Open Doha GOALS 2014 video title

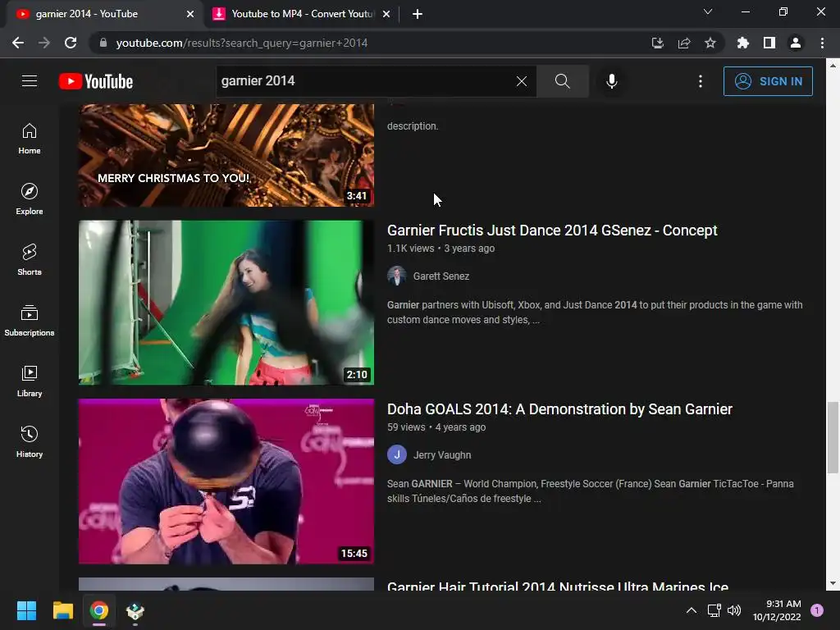(559, 409)
